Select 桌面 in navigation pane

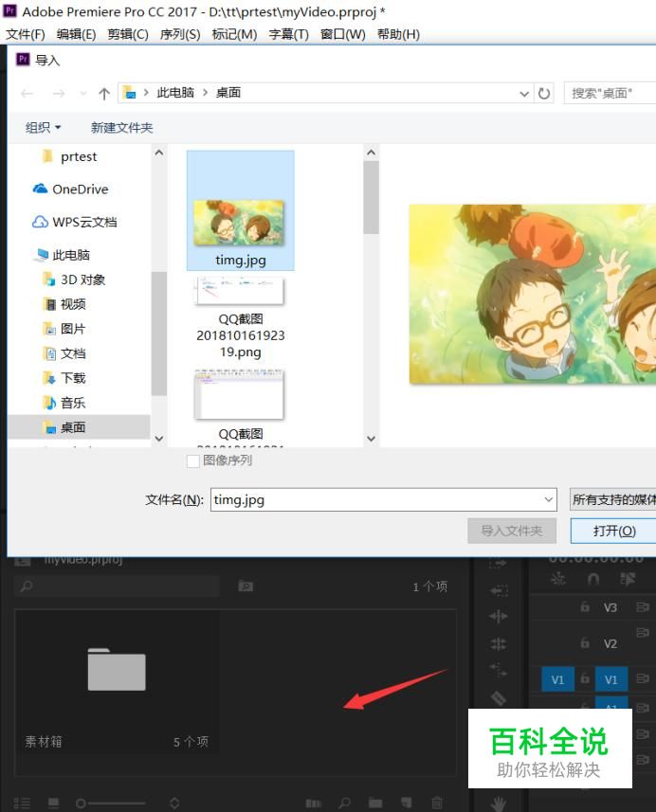point(79,427)
